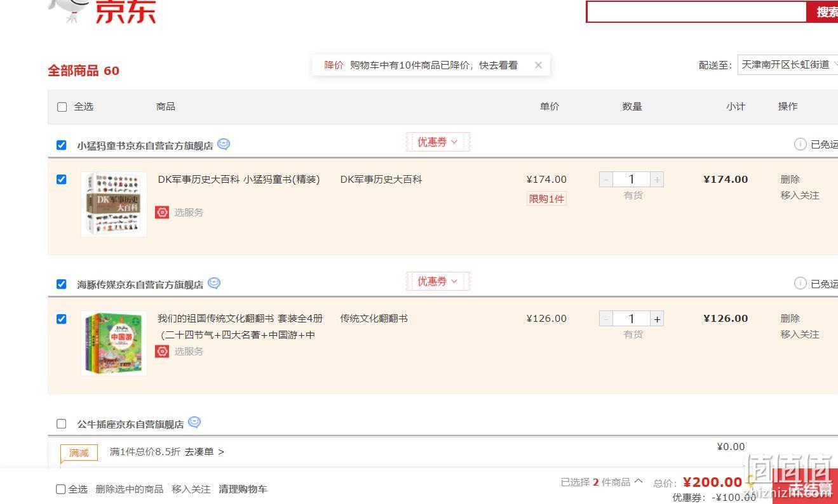Move DK军事历史大百科 to 关注
Screen dimensions: 838x504
pos(800,195)
